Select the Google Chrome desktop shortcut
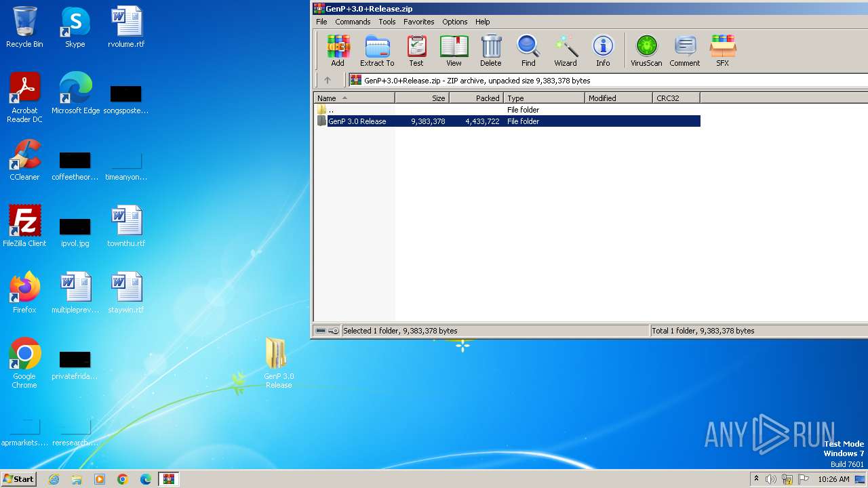The image size is (868, 488). point(24,363)
